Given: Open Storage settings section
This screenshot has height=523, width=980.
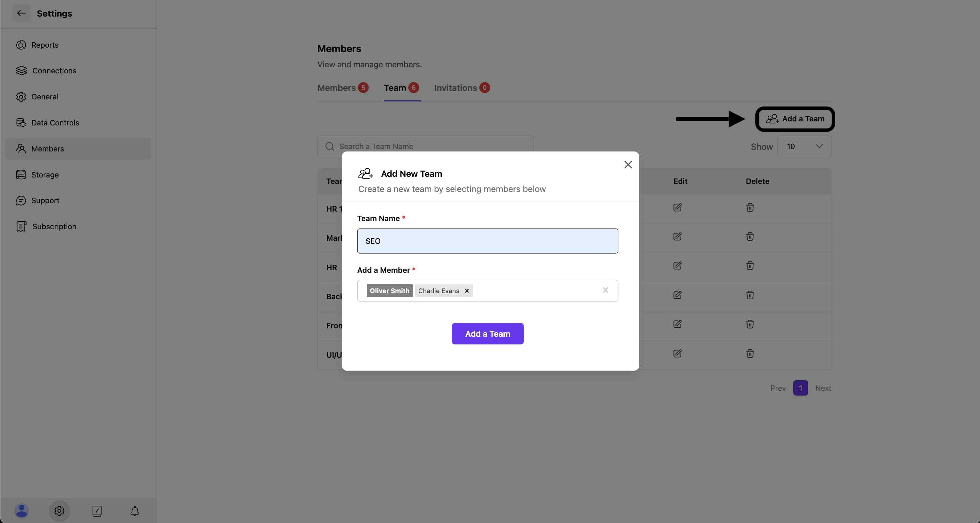Looking at the screenshot, I should click(x=45, y=175).
